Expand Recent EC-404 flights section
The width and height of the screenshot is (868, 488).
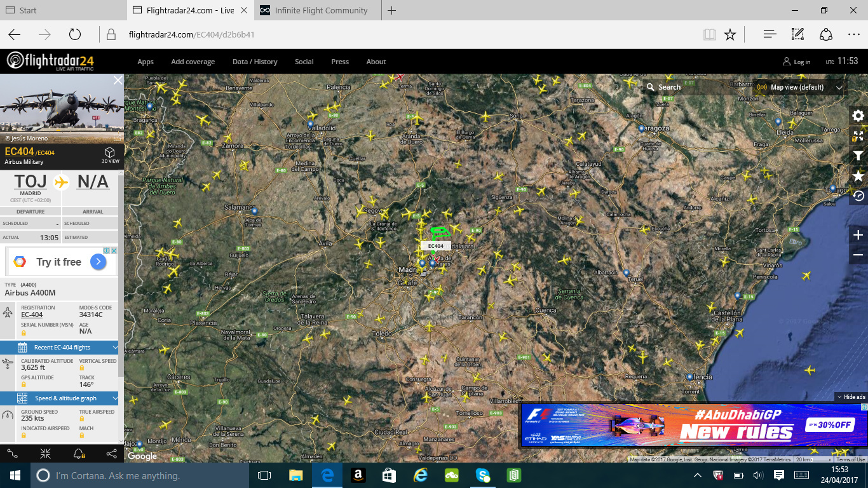59,348
